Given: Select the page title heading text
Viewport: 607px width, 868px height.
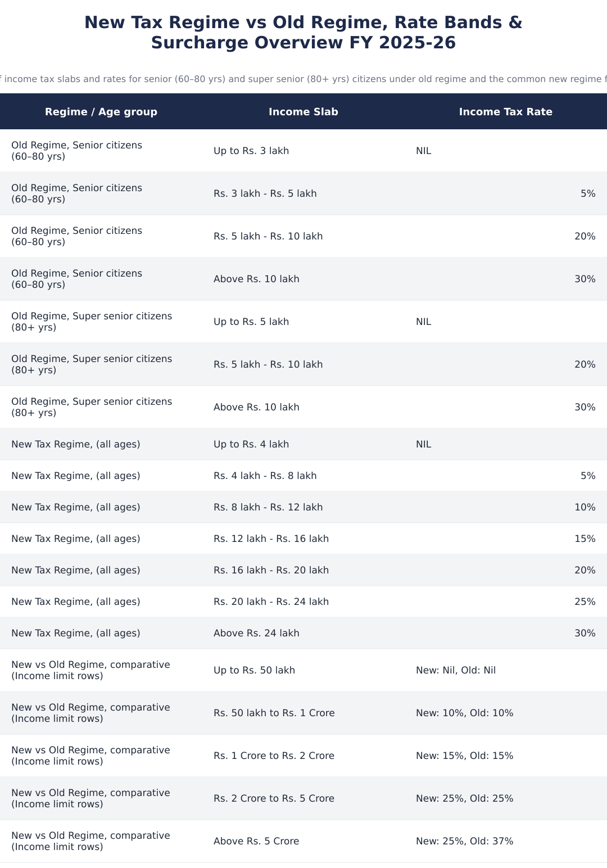Looking at the screenshot, I should 303,33.
